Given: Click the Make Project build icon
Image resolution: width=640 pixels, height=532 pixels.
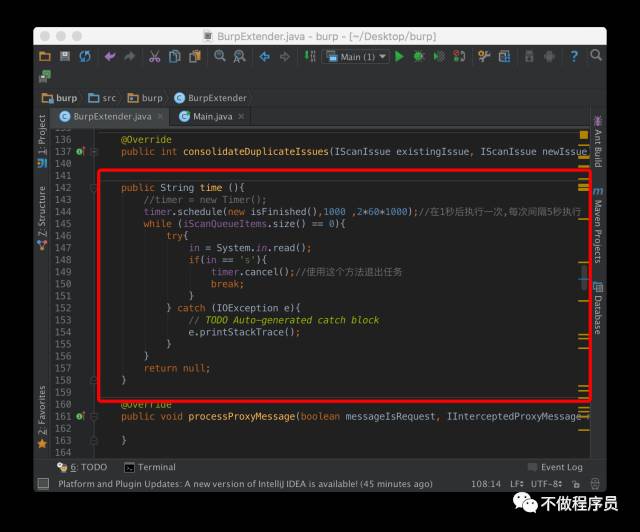Looking at the screenshot, I should click(x=310, y=56).
